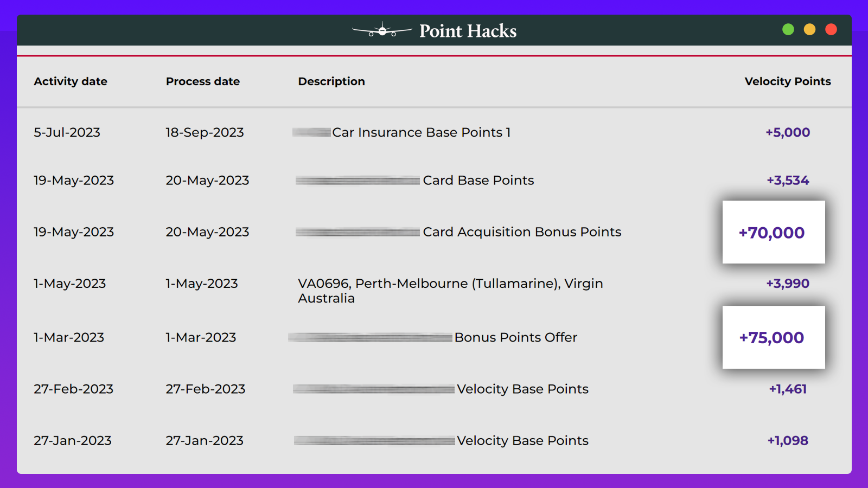Click the green window circle button

(788, 29)
